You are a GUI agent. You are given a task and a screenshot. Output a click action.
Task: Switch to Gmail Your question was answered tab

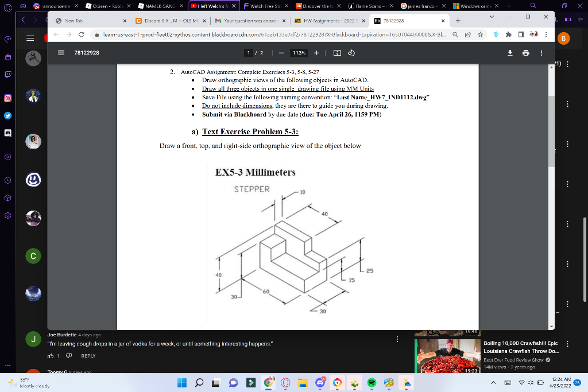(x=250, y=21)
